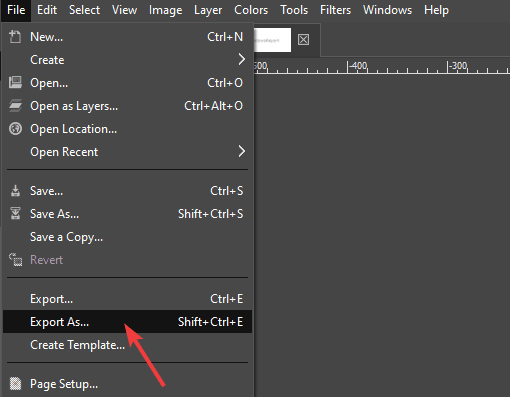Select the image thumbnail tab

272,40
